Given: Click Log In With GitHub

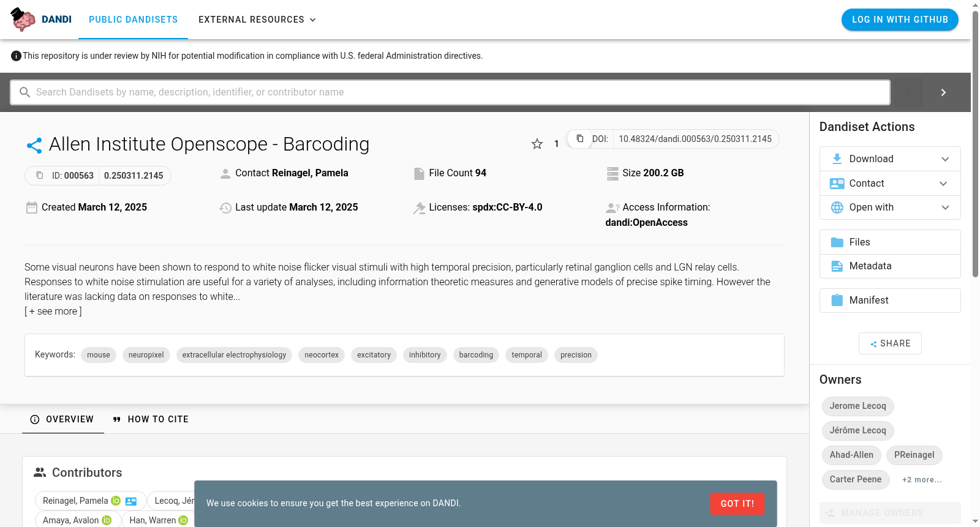Looking at the screenshot, I should pos(900,20).
